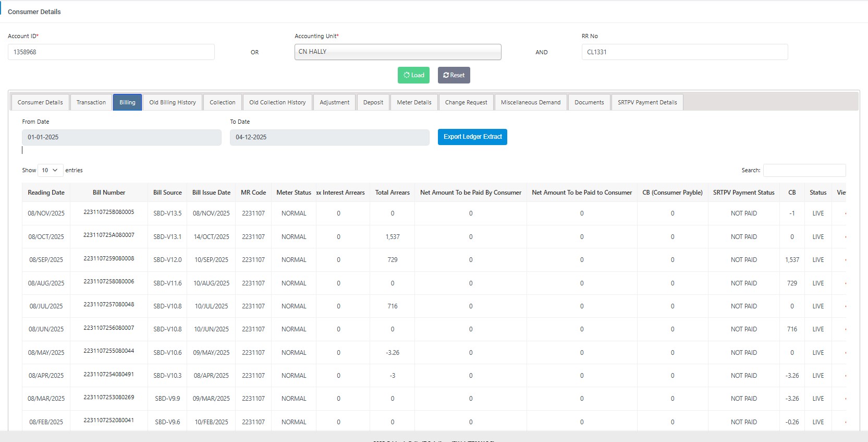Open the From Date field

coord(121,137)
